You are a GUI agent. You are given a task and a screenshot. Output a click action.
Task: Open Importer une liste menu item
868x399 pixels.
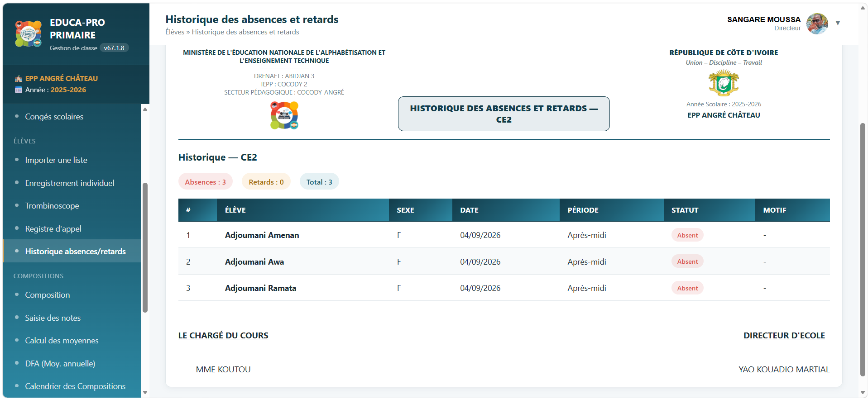pos(56,160)
